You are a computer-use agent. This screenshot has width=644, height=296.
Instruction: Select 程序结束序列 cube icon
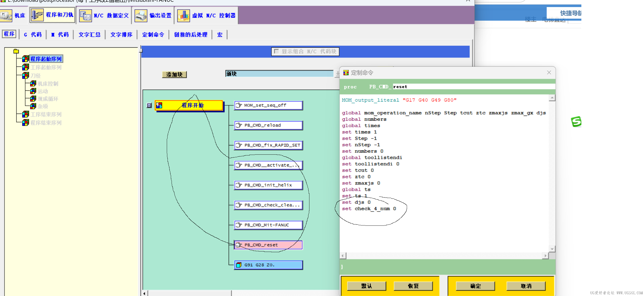[x=25, y=123]
